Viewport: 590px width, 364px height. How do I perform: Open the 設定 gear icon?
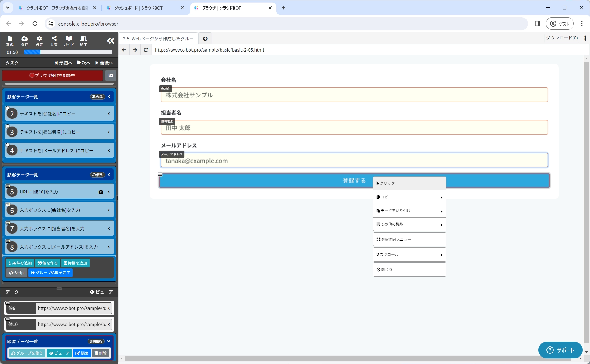(39, 41)
